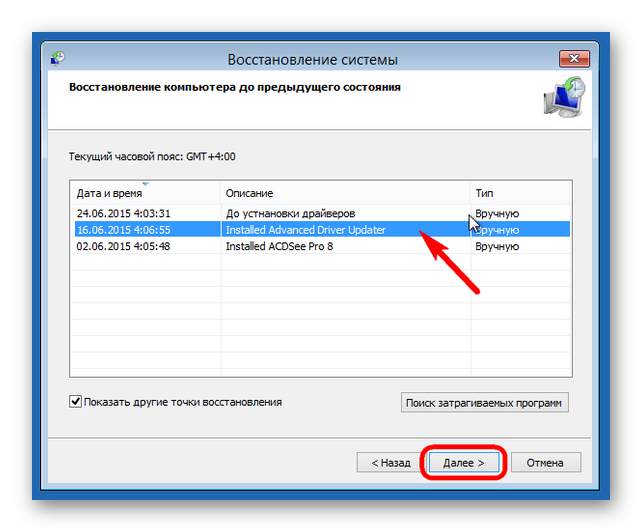Viewport: 642px width, 532px height.
Task: Click the System Restore icon in title bar
Action: tap(59, 60)
